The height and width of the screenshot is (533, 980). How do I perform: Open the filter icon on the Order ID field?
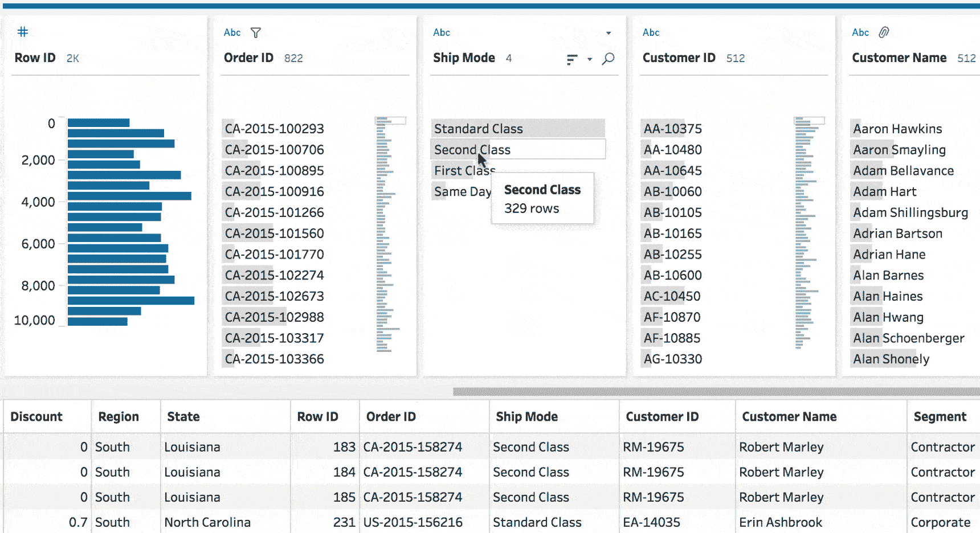256,32
